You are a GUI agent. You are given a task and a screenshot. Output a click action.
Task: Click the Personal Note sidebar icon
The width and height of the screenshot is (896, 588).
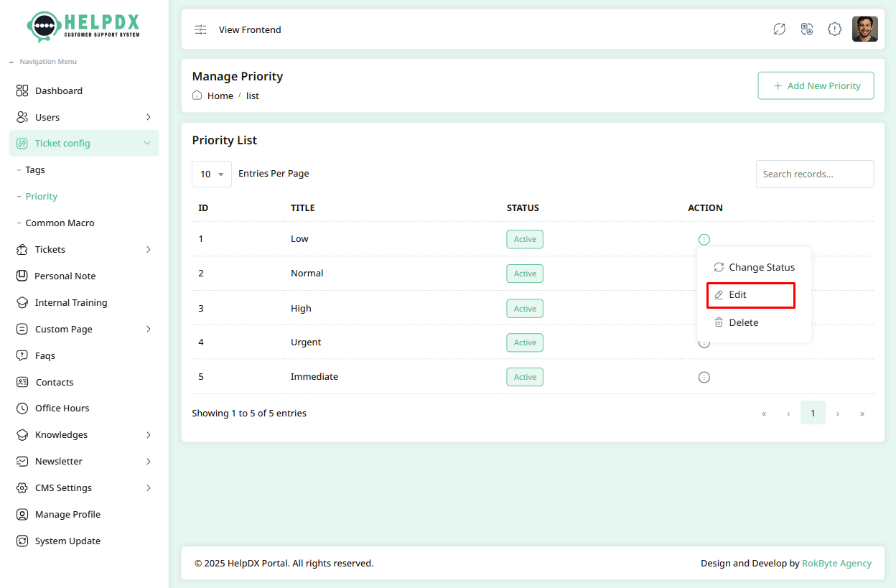coord(21,276)
